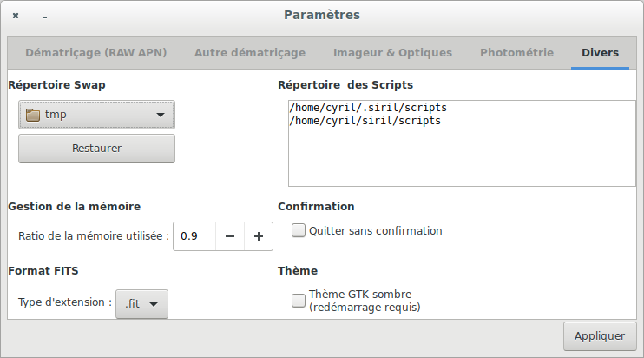Open the Autre dématriçage tab

click(x=250, y=52)
